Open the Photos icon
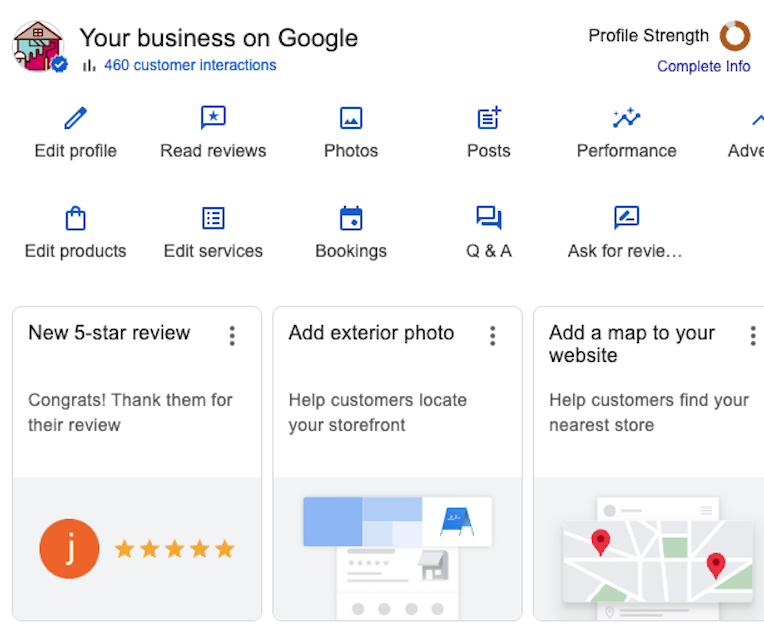The width and height of the screenshot is (764, 634). [x=351, y=119]
